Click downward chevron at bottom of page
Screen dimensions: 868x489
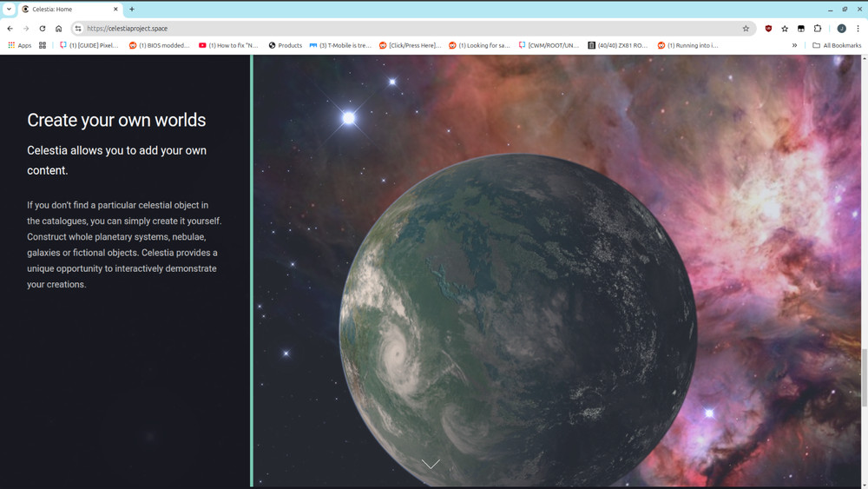[431, 464]
